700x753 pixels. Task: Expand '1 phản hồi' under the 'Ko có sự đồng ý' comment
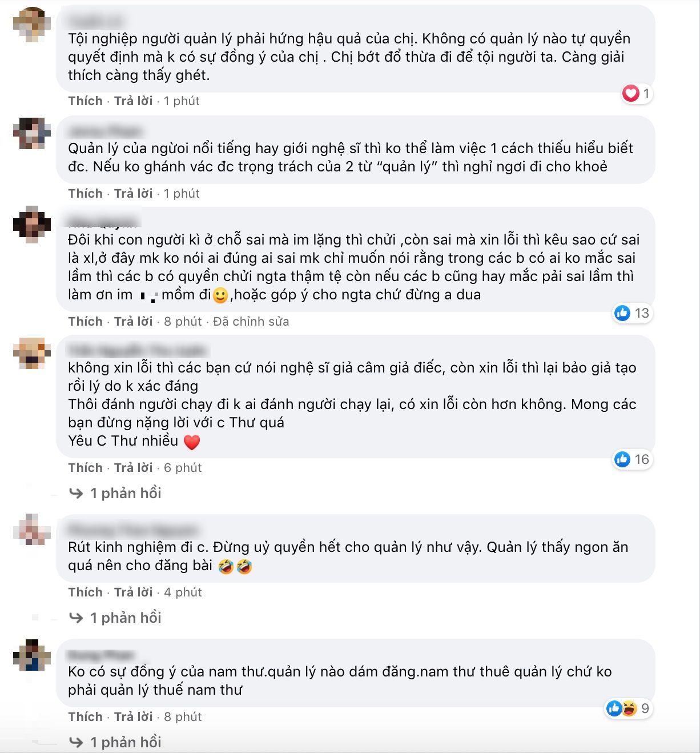tap(126, 742)
